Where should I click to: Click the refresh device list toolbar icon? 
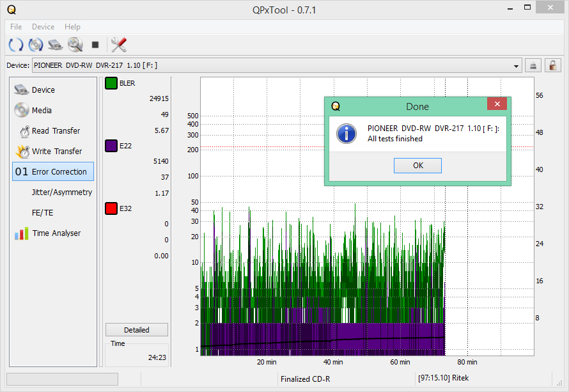click(x=15, y=45)
